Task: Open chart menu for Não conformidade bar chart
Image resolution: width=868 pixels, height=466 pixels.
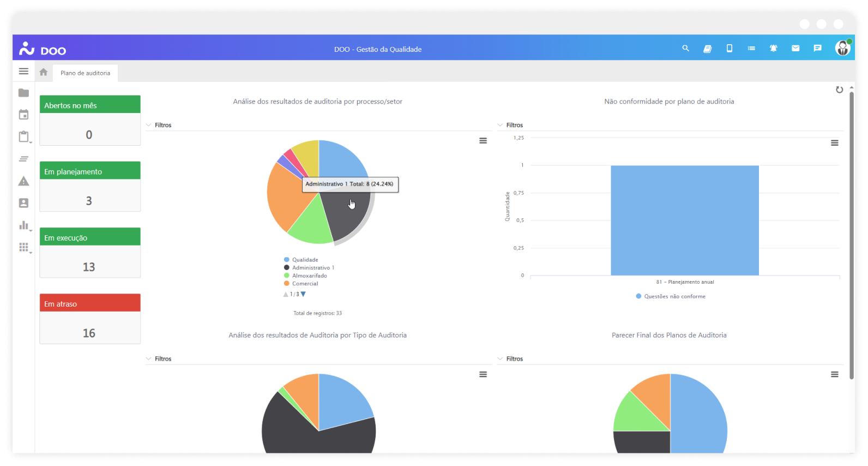Action: 834,143
